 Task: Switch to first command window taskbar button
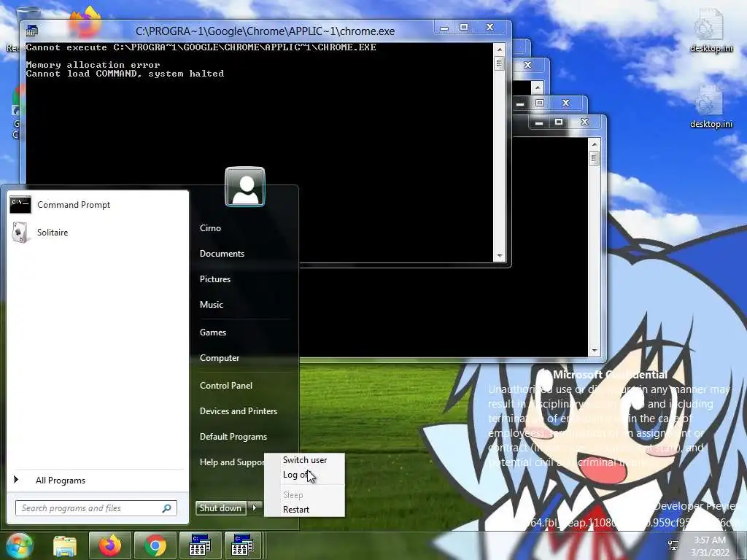(x=199, y=545)
